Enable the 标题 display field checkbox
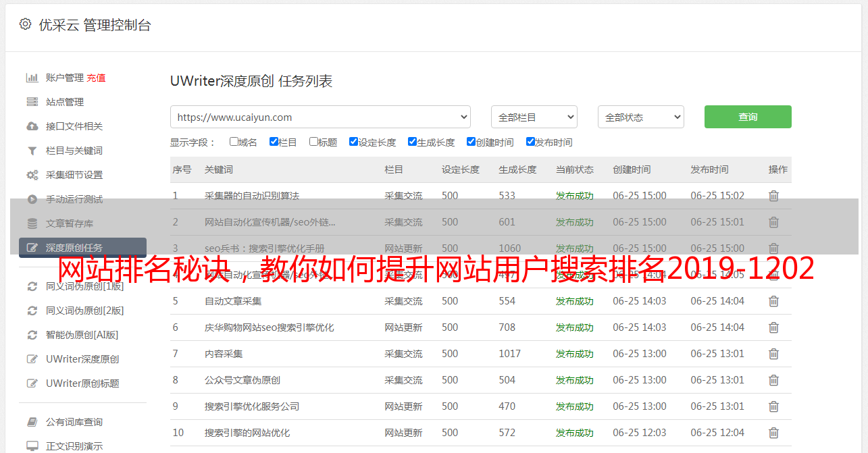This screenshot has width=868, height=453. (313, 142)
